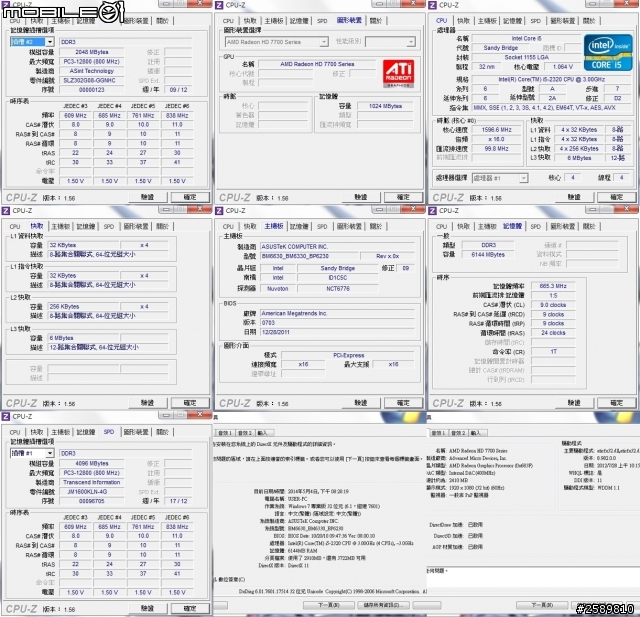Click the CPU-Z title icon of the Cache window

pyautogui.click(x=6, y=211)
